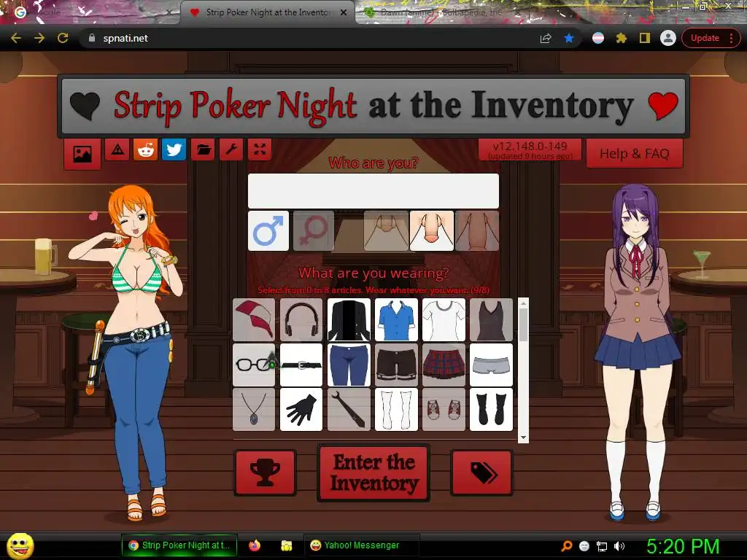The image size is (747, 560).
Task: Choose the third size option thumbnail
Action: (x=477, y=231)
